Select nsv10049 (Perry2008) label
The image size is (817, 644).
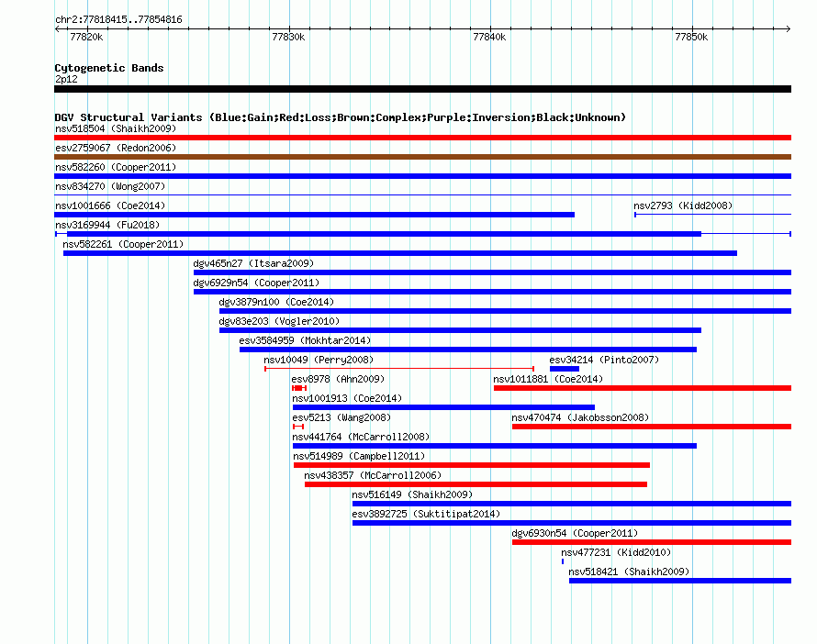(319, 360)
